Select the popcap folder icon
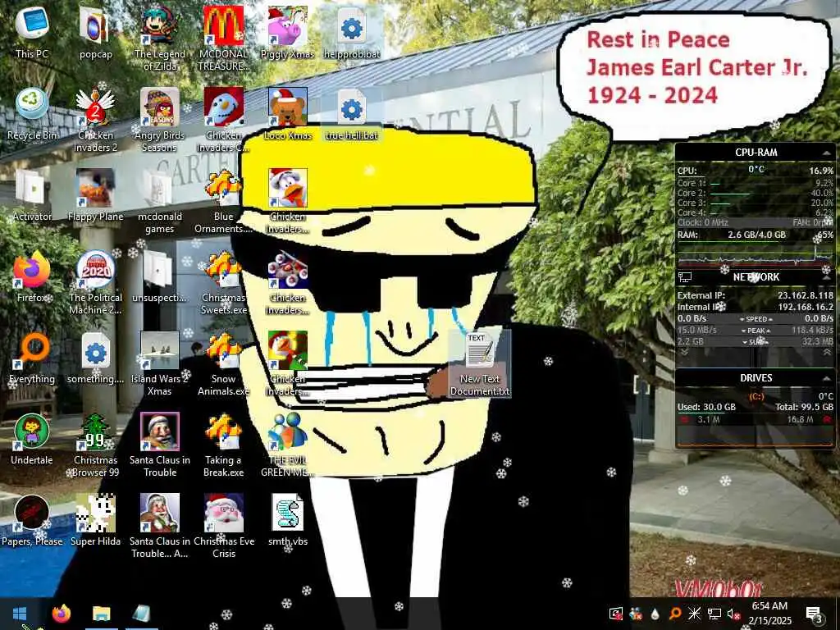 (x=95, y=32)
